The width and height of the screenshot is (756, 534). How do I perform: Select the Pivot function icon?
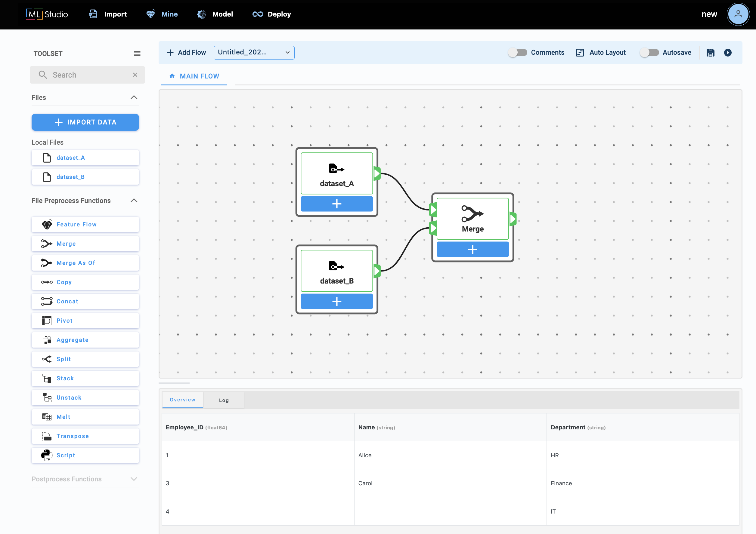(x=47, y=321)
